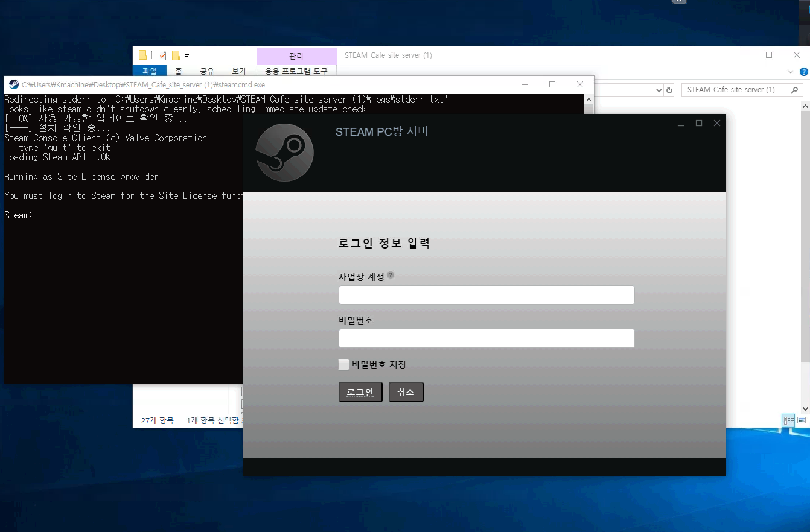Focus the 사업장 계정 input field

pos(486,295)
